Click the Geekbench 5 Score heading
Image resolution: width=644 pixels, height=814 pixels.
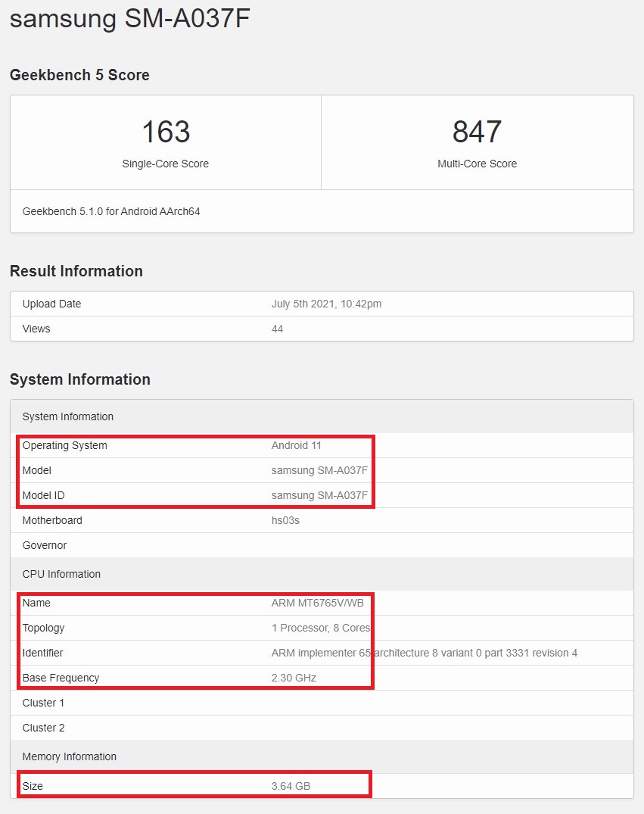click(79, 75)
